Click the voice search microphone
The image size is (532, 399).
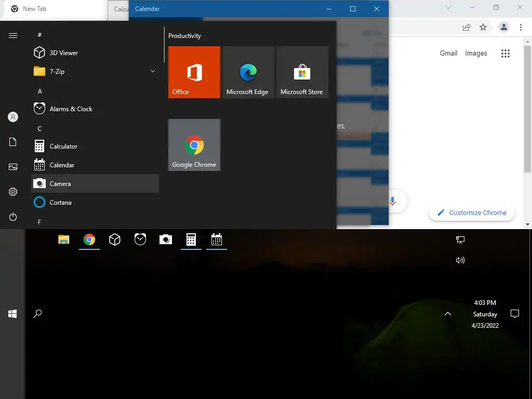point(393,201)
